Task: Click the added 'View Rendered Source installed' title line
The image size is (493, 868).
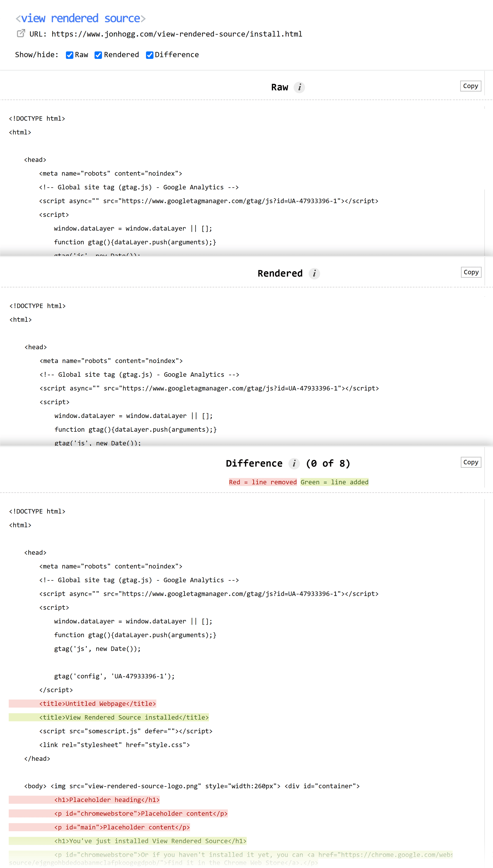Action: pos(109,717)
